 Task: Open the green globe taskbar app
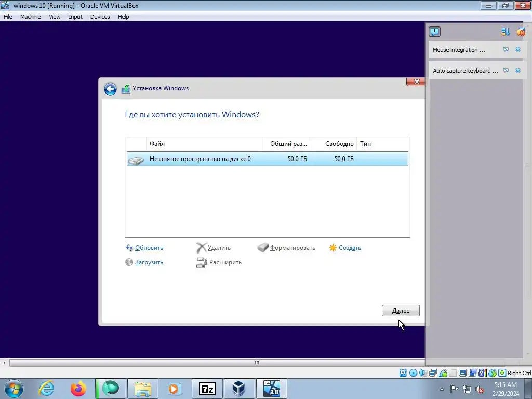tap(111, 389)
